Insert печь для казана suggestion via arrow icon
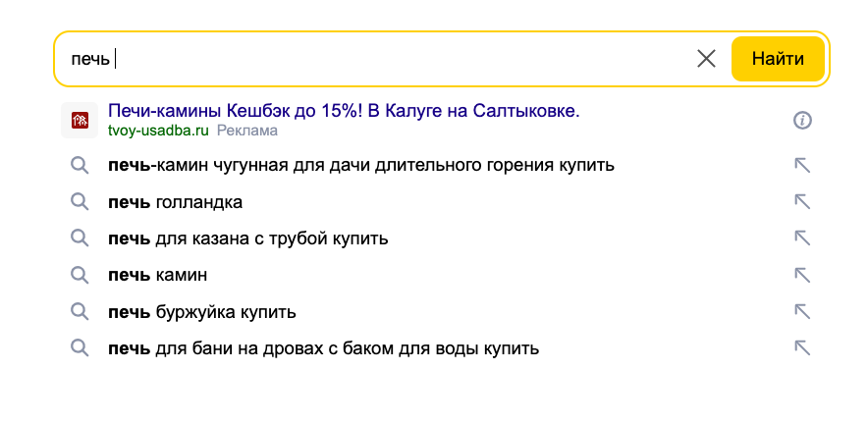Image resolution: width=868 pixels, height=423 pixels. (x=802, y=238)
